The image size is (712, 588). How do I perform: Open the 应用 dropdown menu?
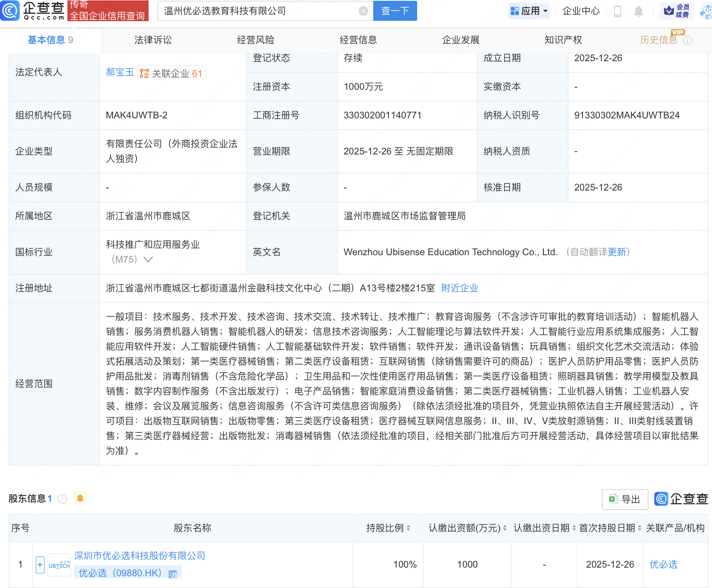click(x=529, y=11)
